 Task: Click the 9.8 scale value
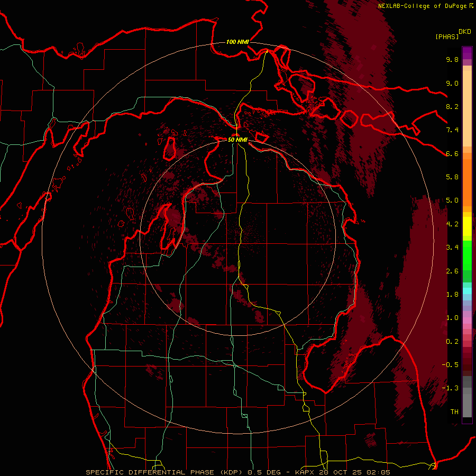pyautogui.click(x=452, y=60)
